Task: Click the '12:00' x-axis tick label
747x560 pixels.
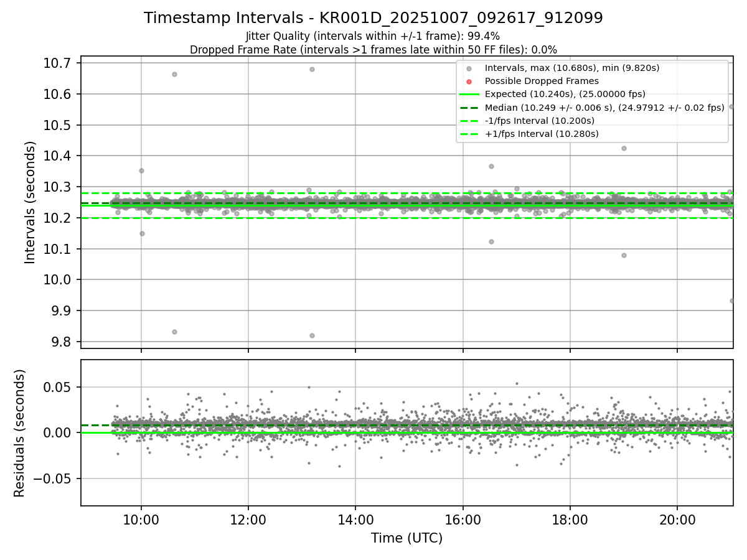Action: (x=248, y=520)
